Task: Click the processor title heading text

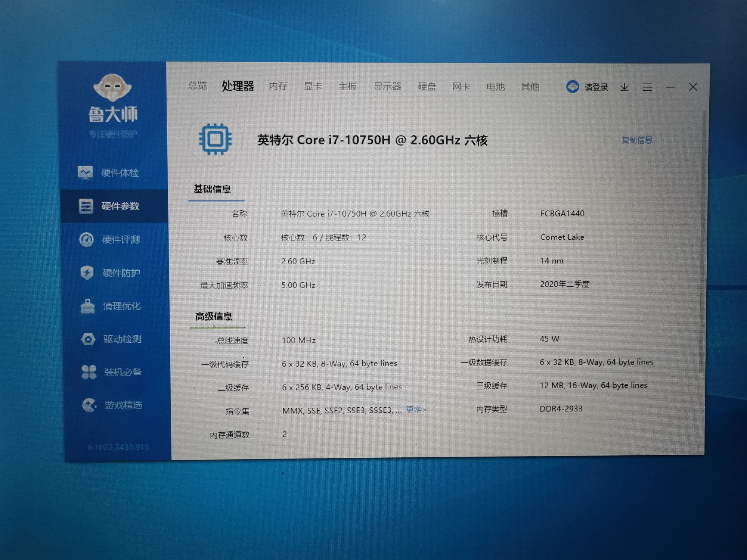Action: 372,140
